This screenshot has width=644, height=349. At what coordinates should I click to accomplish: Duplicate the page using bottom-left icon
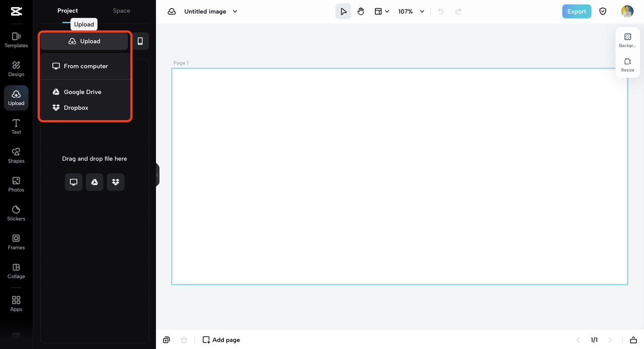point(167,340)
